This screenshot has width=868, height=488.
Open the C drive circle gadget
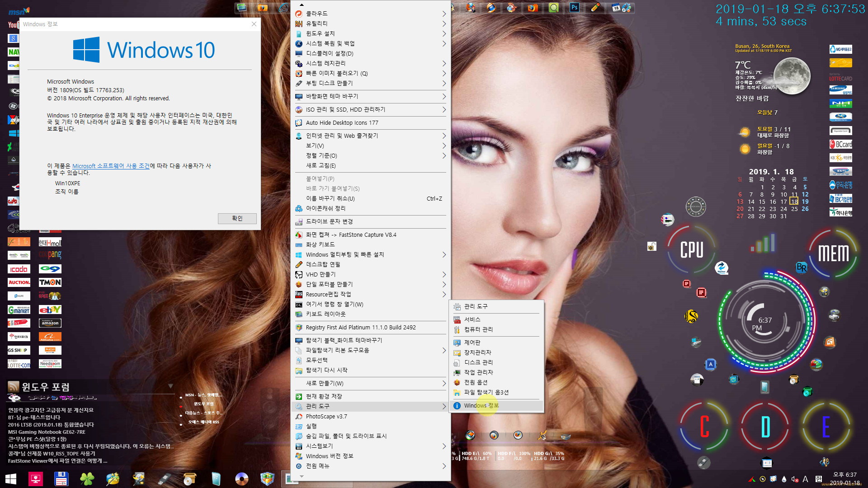[704, 426]
